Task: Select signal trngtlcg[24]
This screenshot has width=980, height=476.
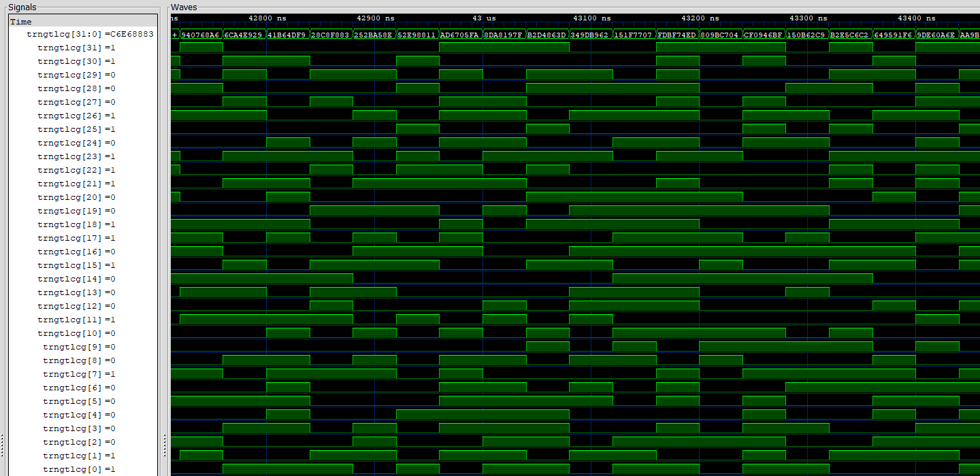Action: (76, 143)
